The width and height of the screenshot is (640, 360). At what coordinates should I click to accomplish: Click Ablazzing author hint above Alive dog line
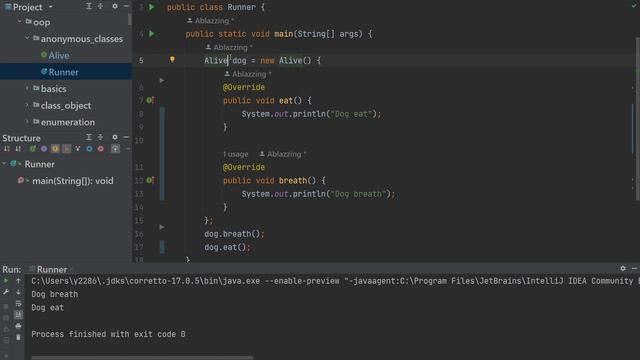coord(229,47)
